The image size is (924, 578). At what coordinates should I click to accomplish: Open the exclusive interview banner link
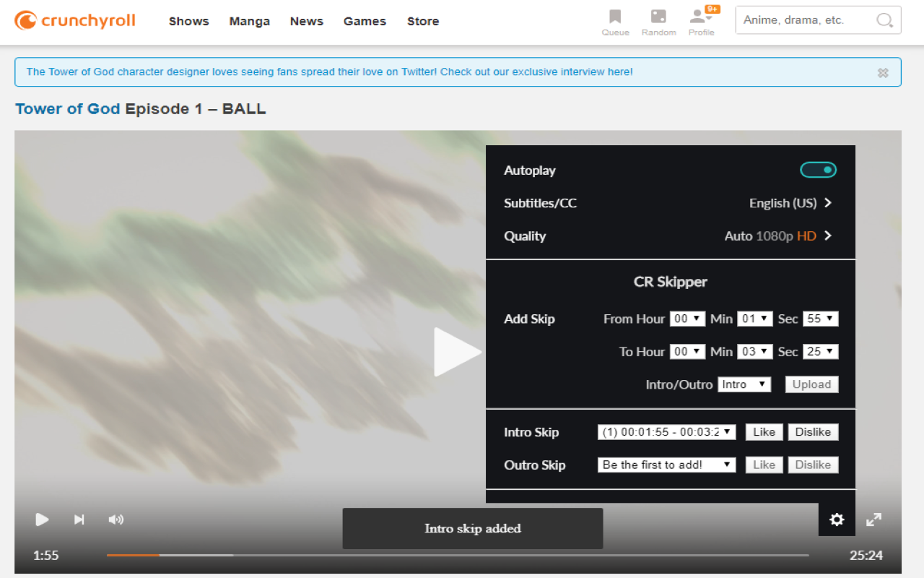(330, 72)
